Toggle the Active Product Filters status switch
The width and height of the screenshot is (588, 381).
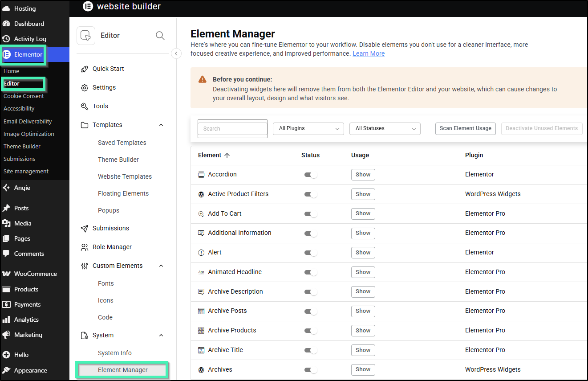click(x=311, y=194)
